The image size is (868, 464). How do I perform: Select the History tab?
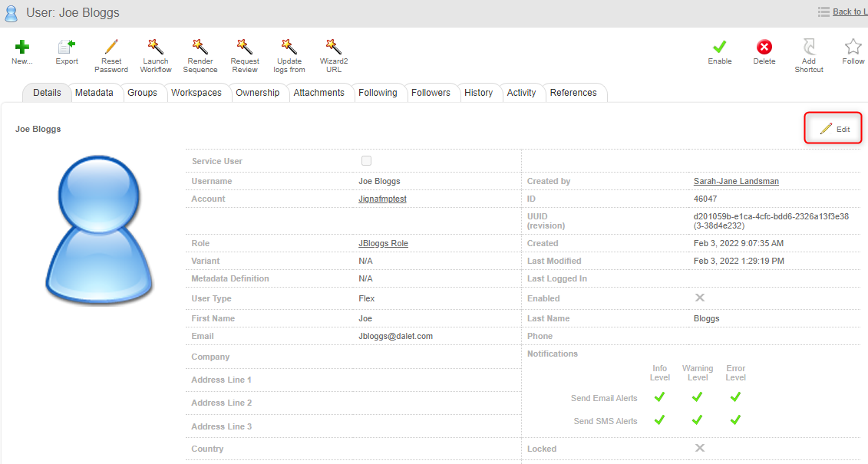click(478, 93)
